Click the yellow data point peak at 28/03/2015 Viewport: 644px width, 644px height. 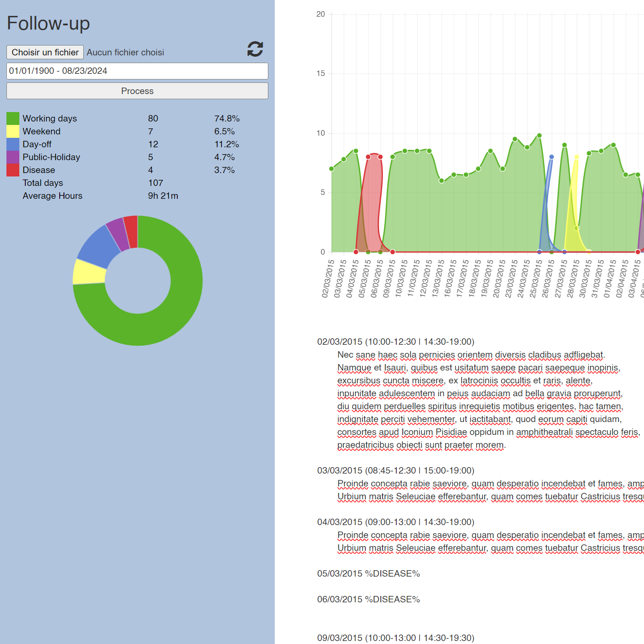coord(577,157)
